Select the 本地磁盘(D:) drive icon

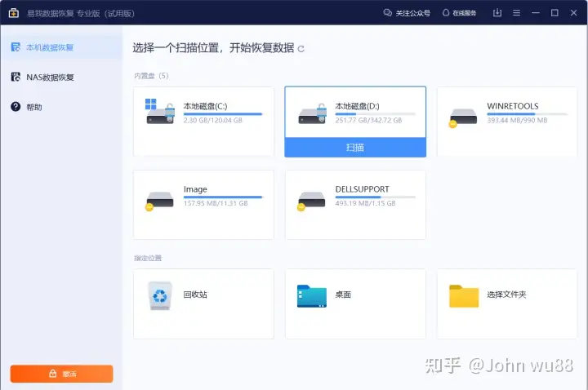pos(312,113)
